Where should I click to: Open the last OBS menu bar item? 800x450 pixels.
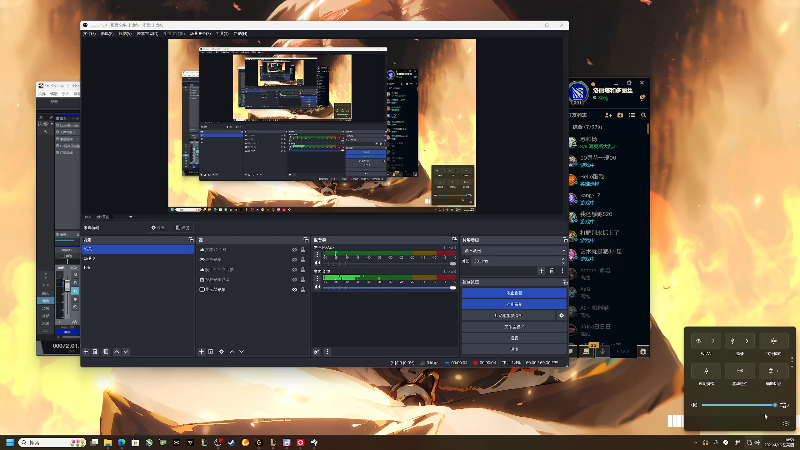pyautogui.click(x=240, y=34)
